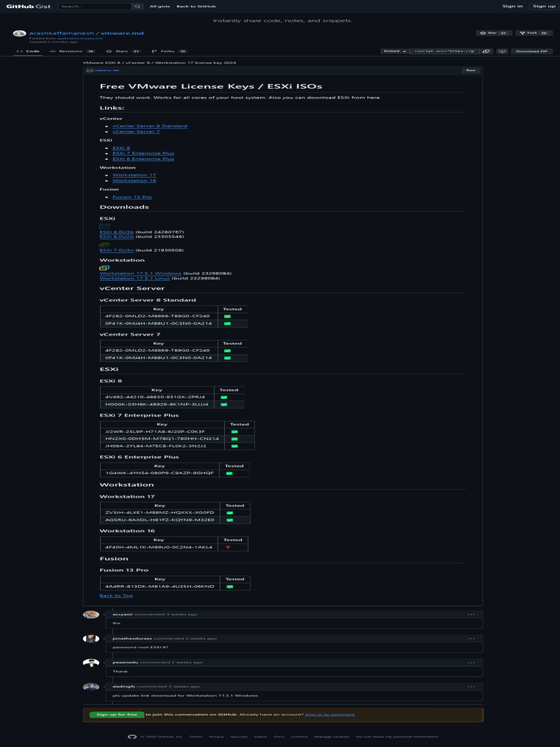Focus the gist search input field
This screenshot has width=560, height=747.
[95, 6]
